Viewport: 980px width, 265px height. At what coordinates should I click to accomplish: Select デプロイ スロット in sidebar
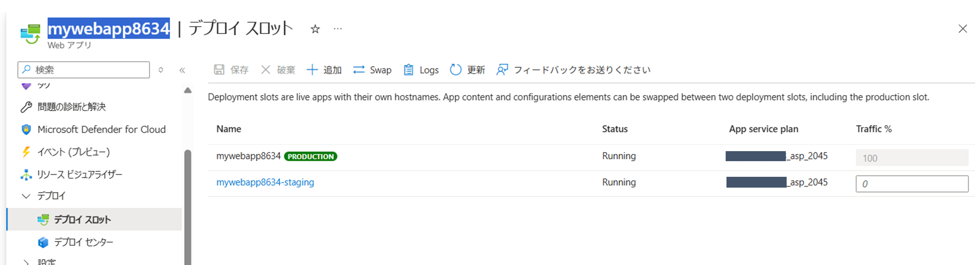point(94,219)
